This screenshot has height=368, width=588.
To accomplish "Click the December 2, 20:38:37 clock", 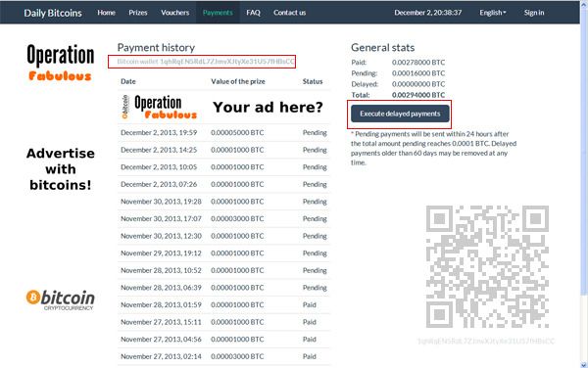I will (428, 13).
